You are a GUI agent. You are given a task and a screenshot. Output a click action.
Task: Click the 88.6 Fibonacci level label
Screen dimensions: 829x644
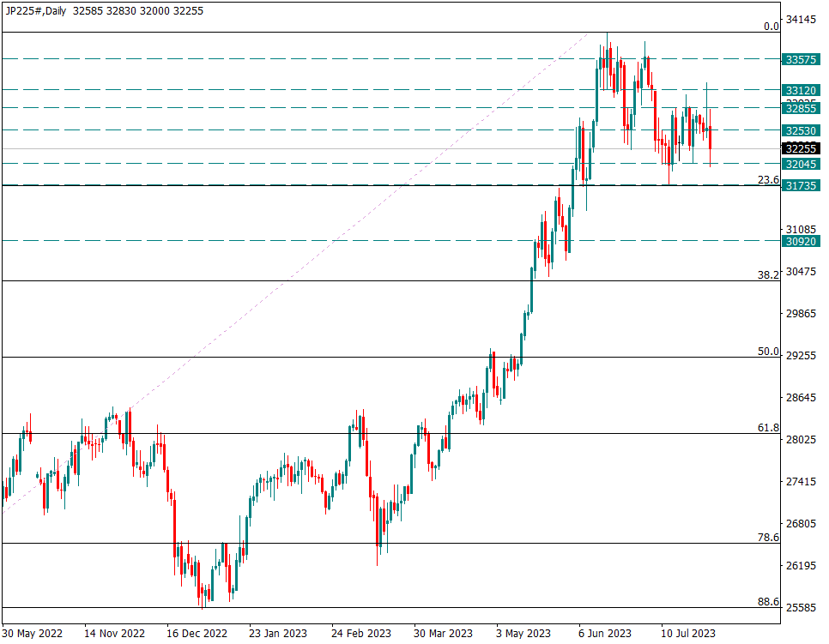coord(768,602)
